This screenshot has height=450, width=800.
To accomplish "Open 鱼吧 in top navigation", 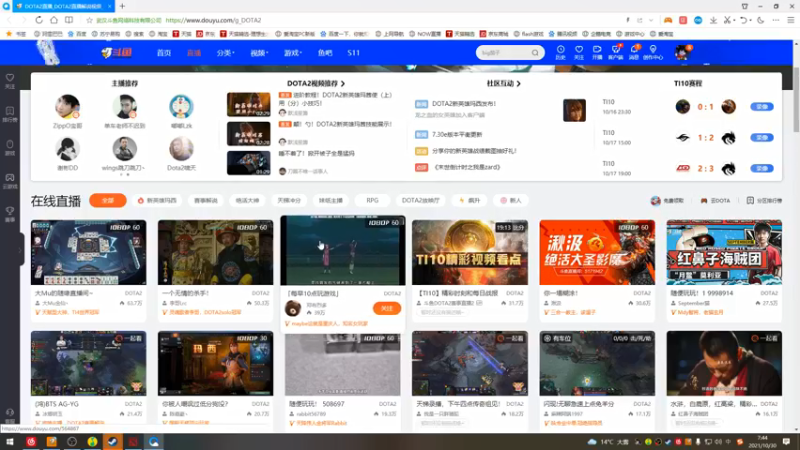I will click(325, 53).
